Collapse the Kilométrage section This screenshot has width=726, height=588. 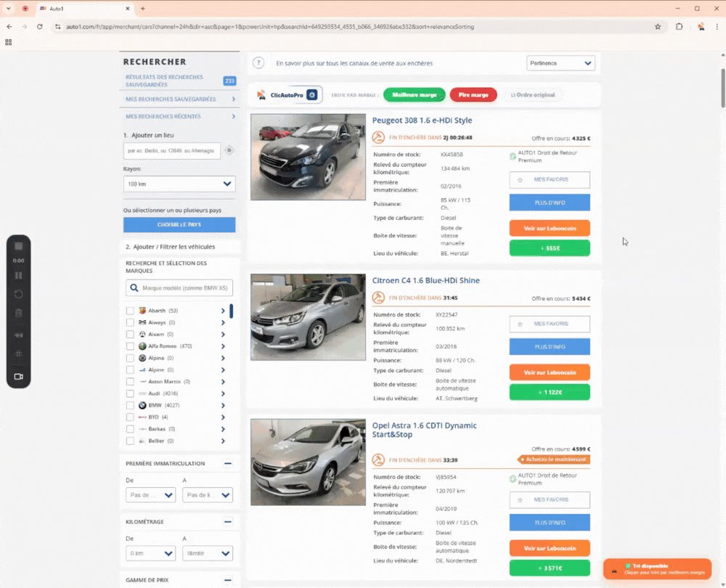(228, 522)
